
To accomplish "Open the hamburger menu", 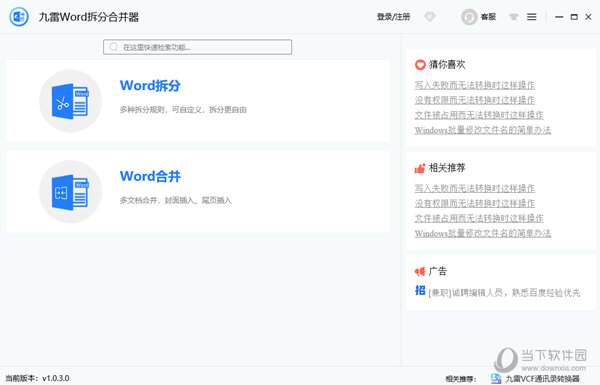I will click(x=532, y=17).
